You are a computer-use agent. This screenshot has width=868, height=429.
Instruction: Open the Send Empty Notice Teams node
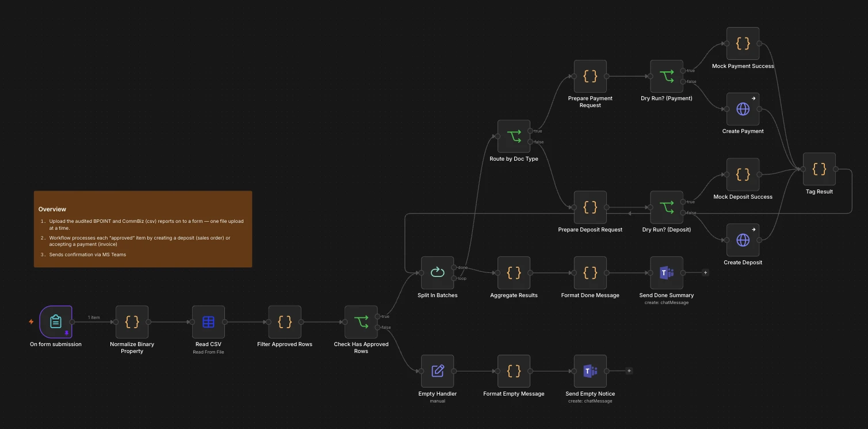[590, 371]
